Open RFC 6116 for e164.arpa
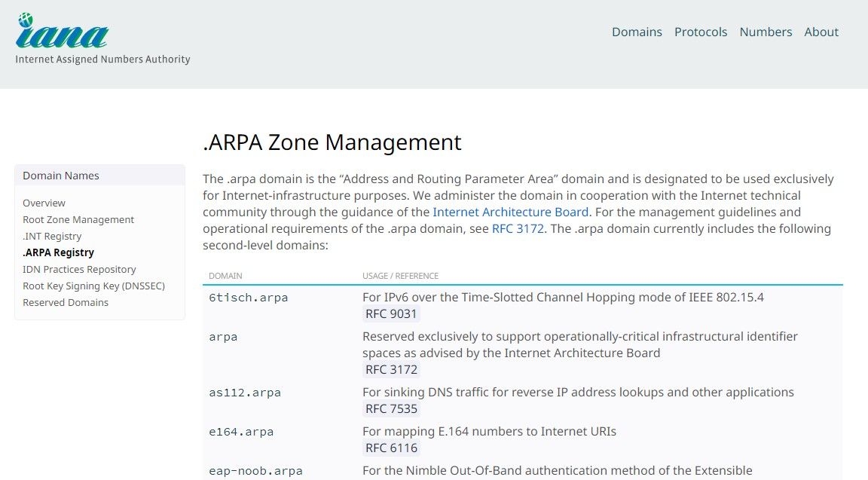 (390, 448)
